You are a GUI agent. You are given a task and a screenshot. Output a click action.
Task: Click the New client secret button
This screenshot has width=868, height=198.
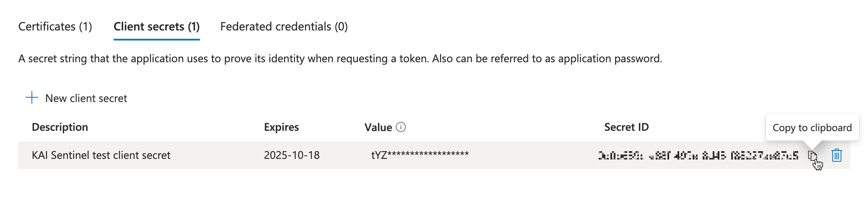[86, 98]
